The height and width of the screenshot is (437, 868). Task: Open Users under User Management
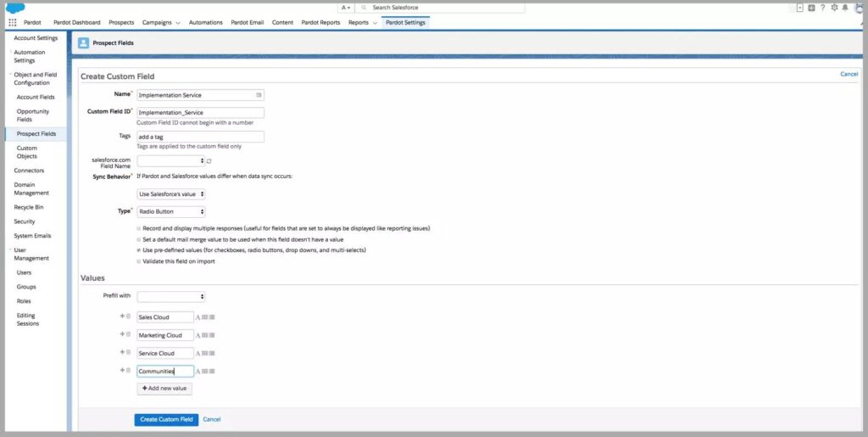coord(24,272)
